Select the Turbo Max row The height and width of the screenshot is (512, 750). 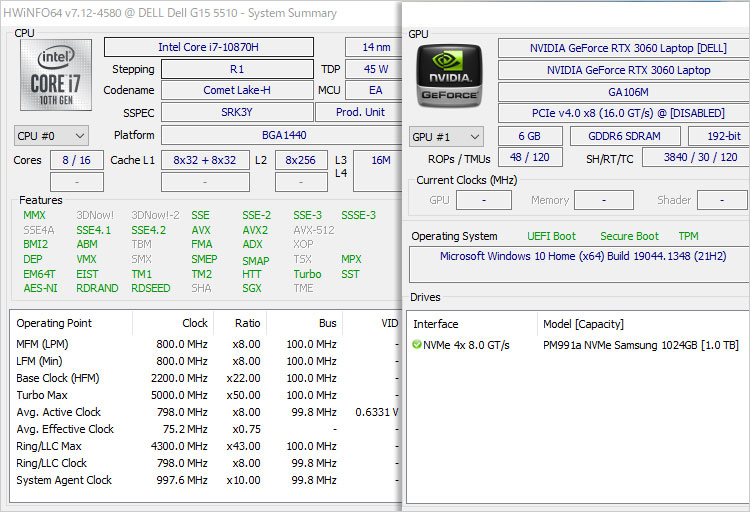(207, 395)
